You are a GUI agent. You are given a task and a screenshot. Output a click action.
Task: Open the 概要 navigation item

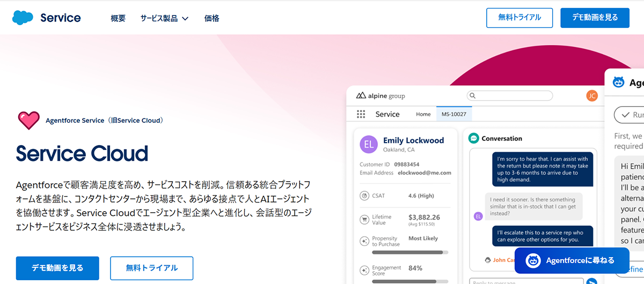point(118,18)
